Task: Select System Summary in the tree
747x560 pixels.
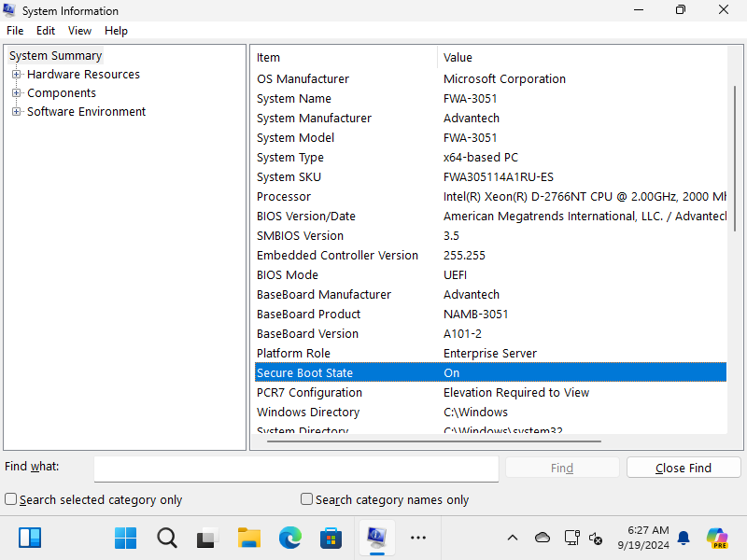Action: click(x=55, y=56)
